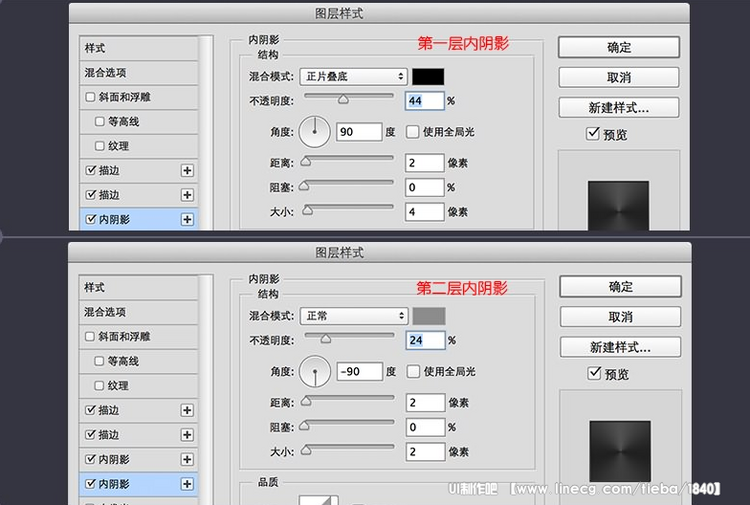Screen dimensions: 750x505
Task: Enable 纹理 checkbox in upper dialog
Action: [x=99, y=146]
